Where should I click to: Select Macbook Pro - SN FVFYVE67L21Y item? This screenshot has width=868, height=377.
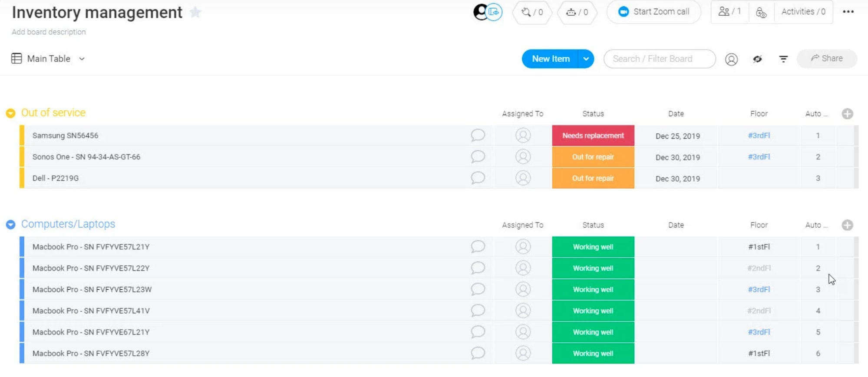click(91, 332)
